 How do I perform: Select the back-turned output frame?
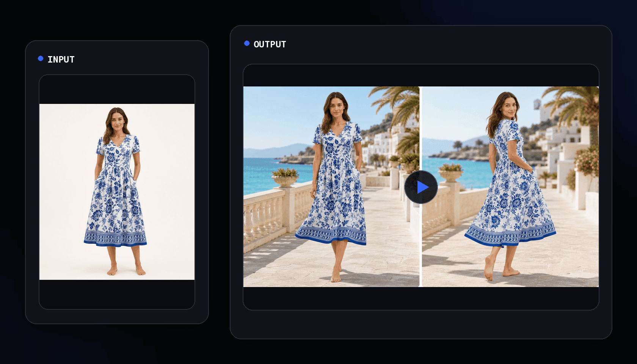tap(510, 187)
